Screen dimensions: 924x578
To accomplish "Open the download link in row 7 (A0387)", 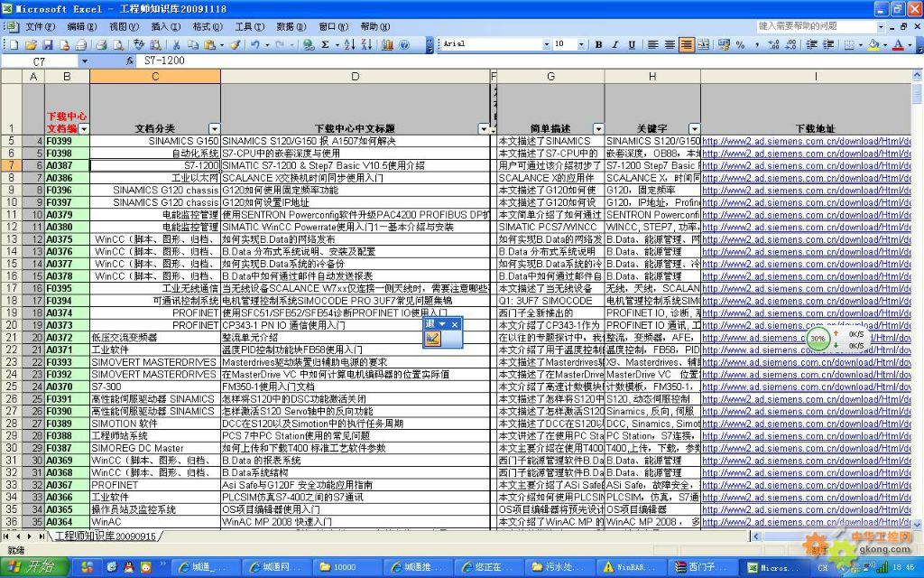I will [806, 166].
